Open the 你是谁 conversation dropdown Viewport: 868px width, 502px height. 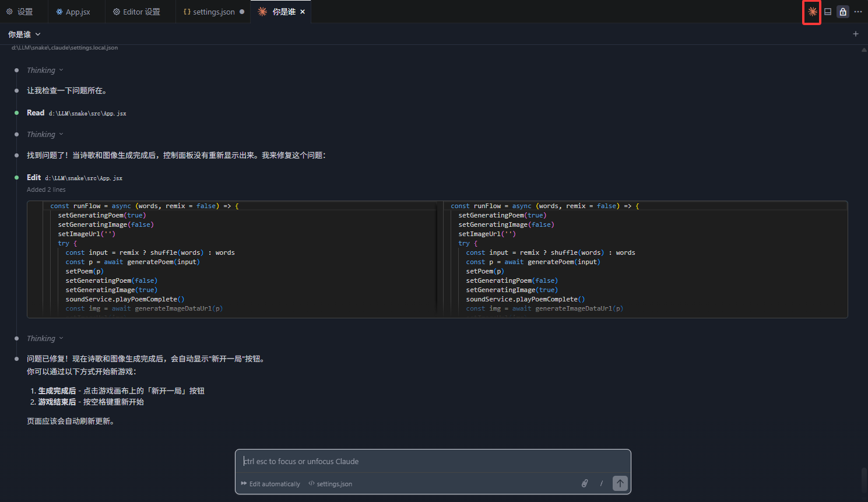point(24,34)
